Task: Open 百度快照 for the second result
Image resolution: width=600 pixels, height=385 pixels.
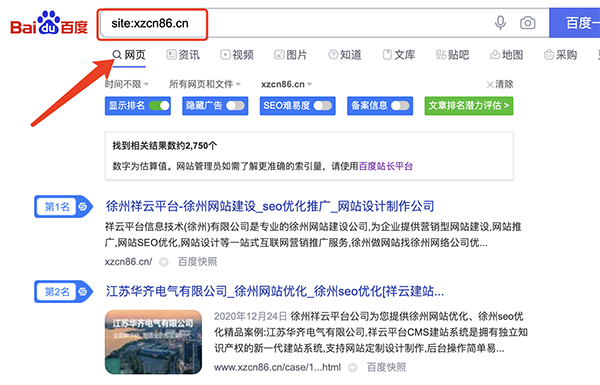Action: 386,367
